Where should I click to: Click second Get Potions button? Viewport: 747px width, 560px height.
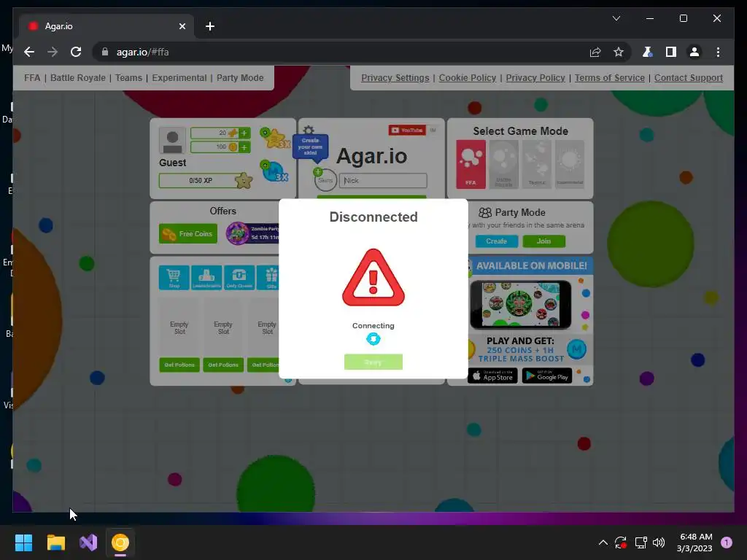[x=223, y=365]
